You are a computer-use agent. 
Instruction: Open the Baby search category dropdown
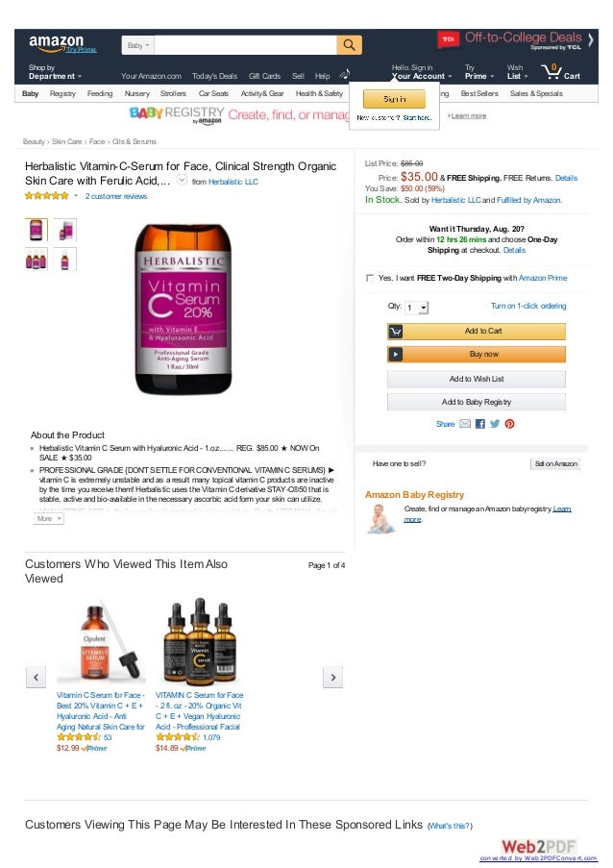pos(137,45)
